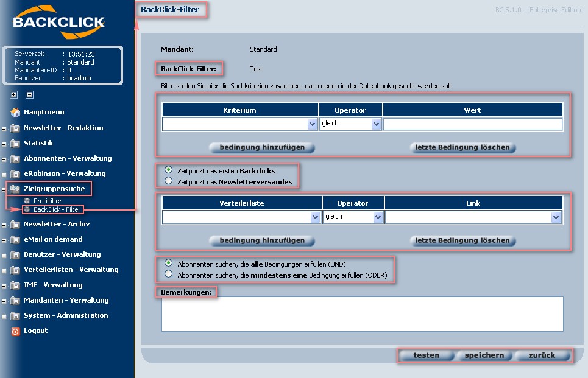This screenshot has width=588, height=378.
Task: Click IMF - Verwaltung menu label
Action: pos(53,285)
